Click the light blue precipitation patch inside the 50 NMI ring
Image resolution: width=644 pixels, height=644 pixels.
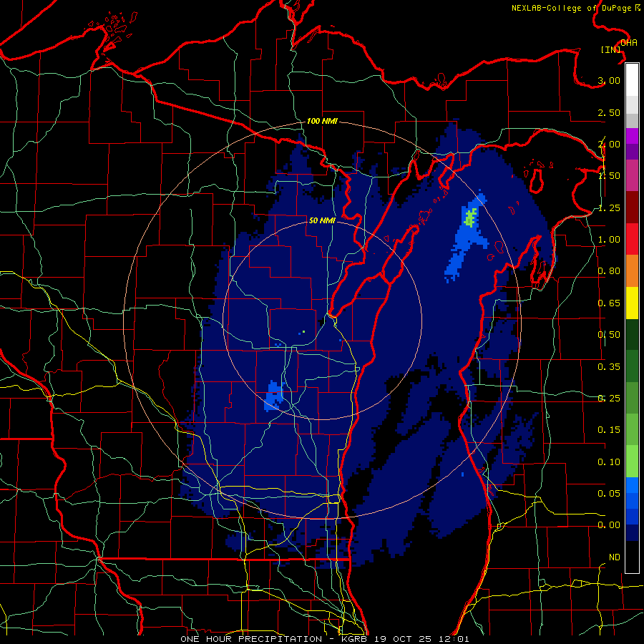[274, 396]
